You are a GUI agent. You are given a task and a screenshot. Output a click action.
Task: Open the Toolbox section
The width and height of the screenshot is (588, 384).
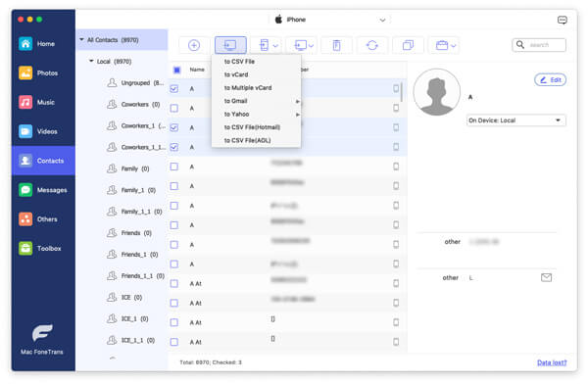pos(43,248)
